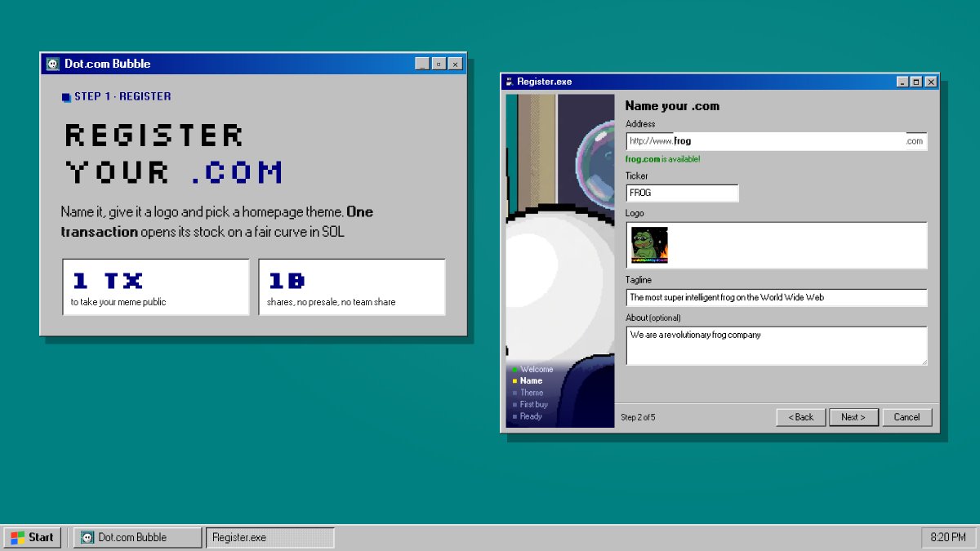Select the Name wizard step
980x551 pixels.
pyautogui.click(x=527, y=381)
